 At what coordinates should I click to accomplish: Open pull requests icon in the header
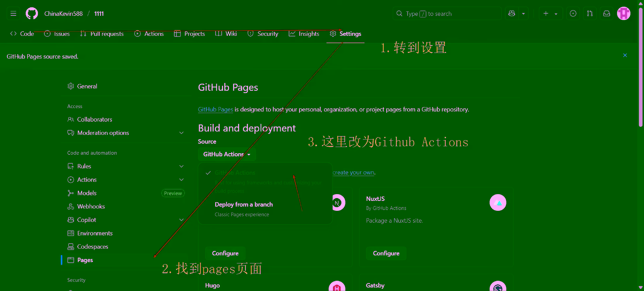point(590,13)
